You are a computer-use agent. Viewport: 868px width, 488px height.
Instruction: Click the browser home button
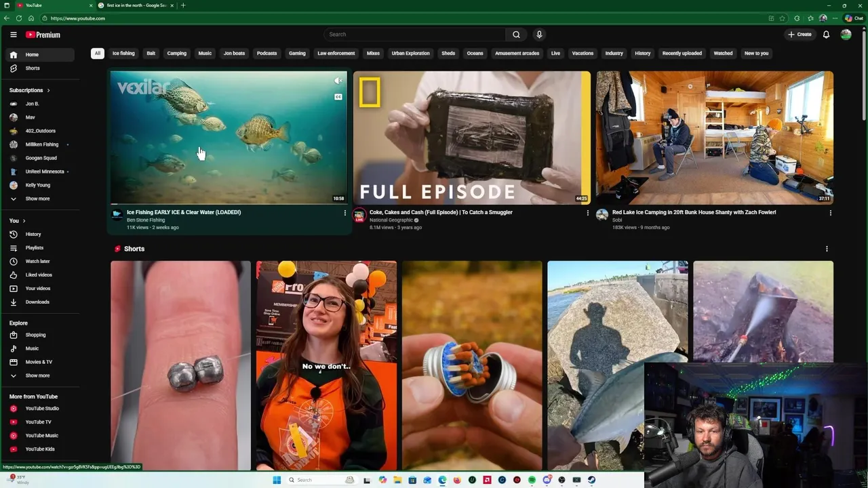pyautogui.click(x=31, y=18)
